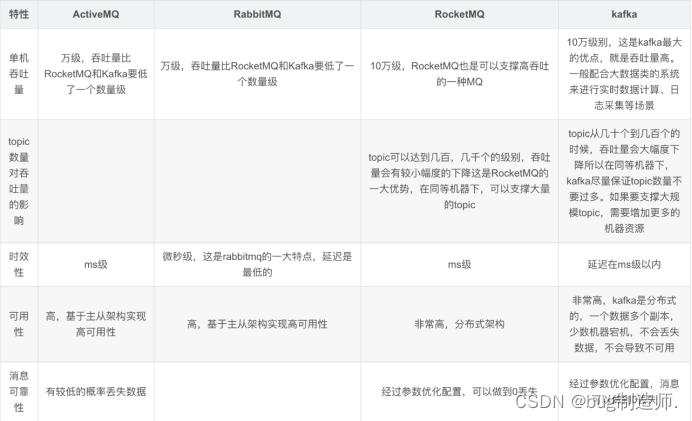The width and height of the screenshot is (692, 421).
Task: Click ActiveMQ cell '高，基于主从架构实现高可用性'
Action: 96,324
